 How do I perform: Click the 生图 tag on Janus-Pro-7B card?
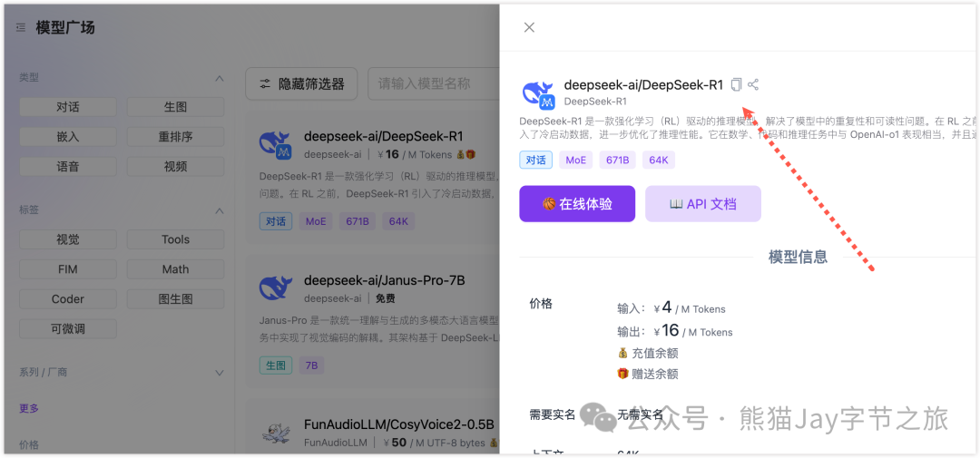276,365
